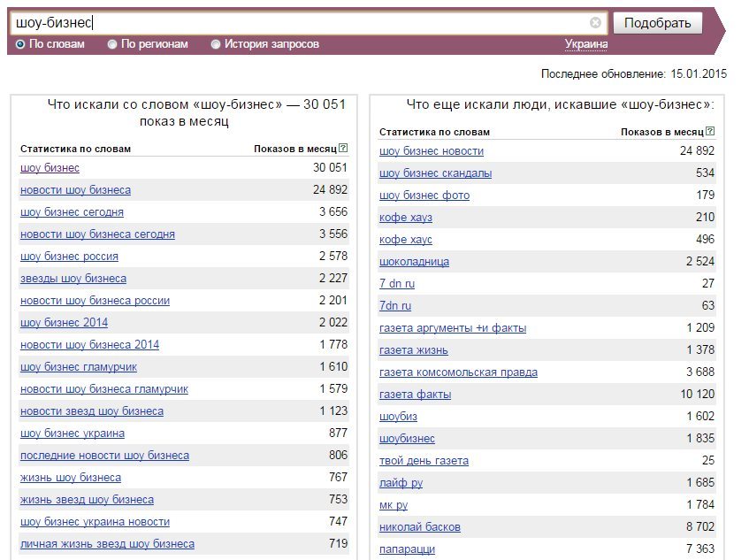Select the 'По регионам' radio button

tap(112, 44)
